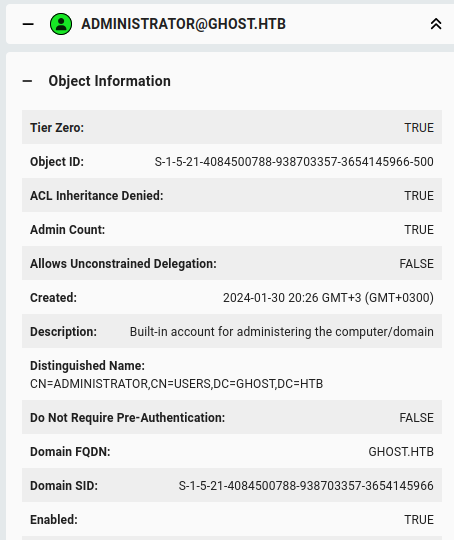This screenshot has height=540, width=454.
Task: Click the Do Not Require Pre-Authentication row
Action: click(232, 417)
